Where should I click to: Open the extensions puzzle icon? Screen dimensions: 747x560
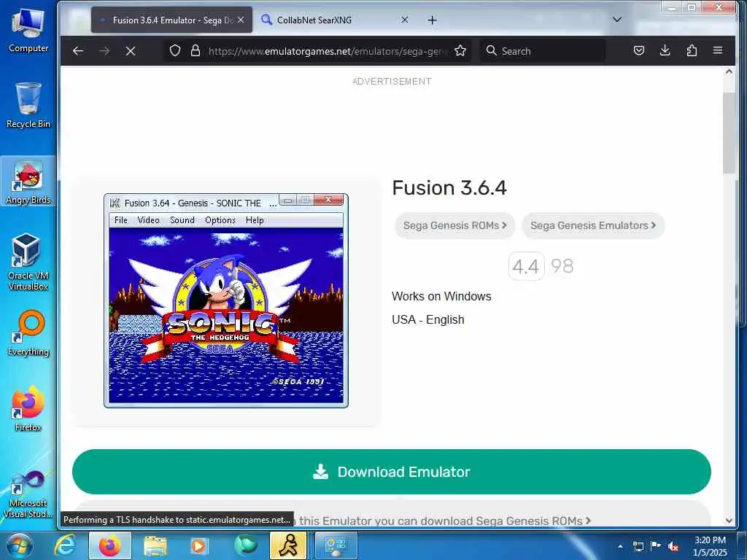pos(692,50)
